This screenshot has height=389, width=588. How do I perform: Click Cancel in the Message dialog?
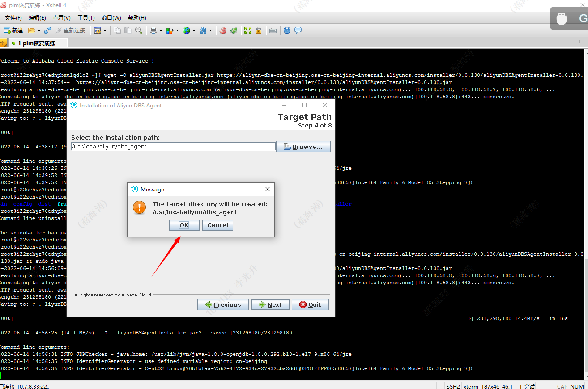(217, 225)
